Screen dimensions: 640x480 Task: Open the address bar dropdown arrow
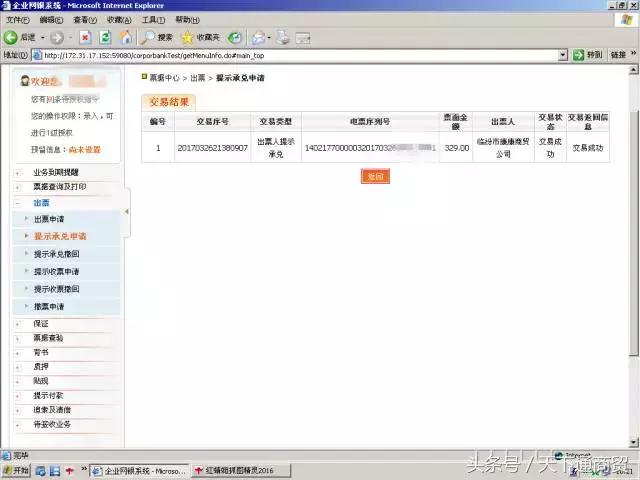point(563,55)
